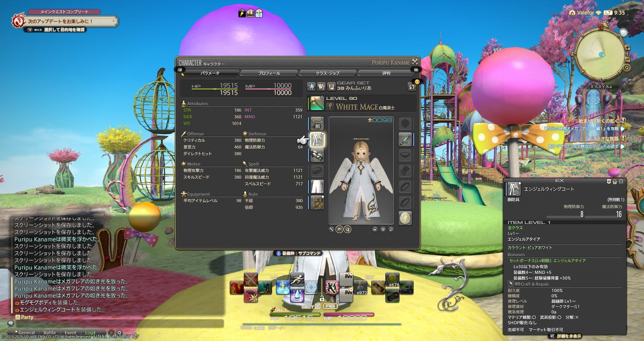
Task: Open the glamour plates icon
Action: (x=321, y=87)
